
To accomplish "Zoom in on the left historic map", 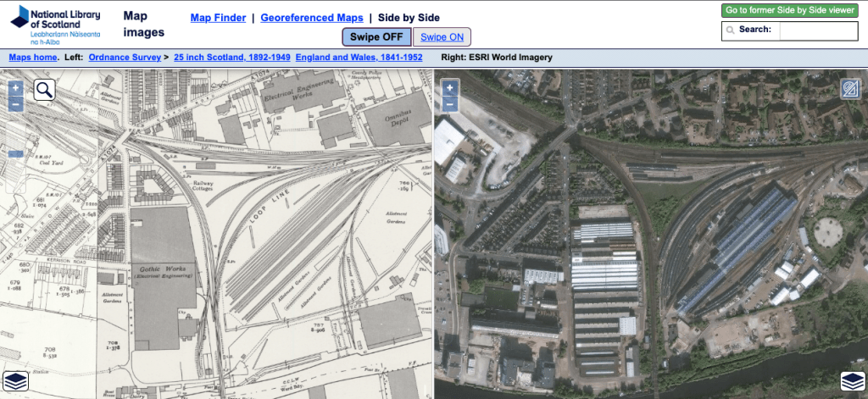I will click(x=15, y=87).
